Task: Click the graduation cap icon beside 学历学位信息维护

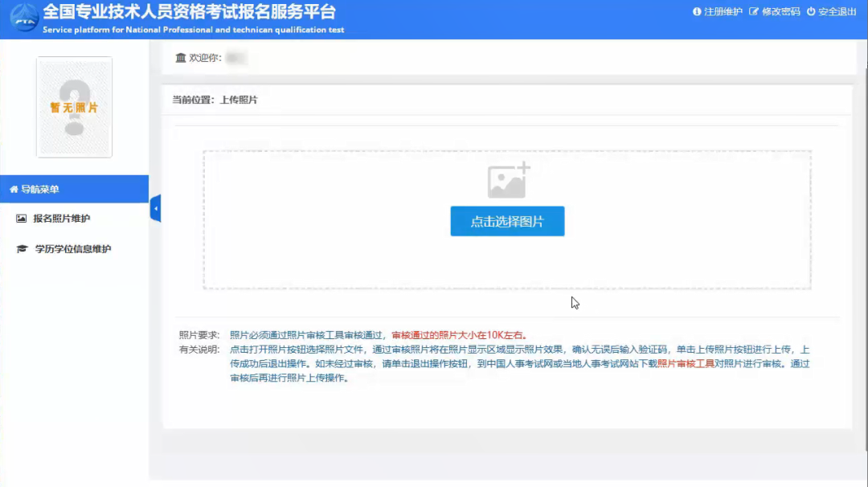Action: tap(22, 249)
